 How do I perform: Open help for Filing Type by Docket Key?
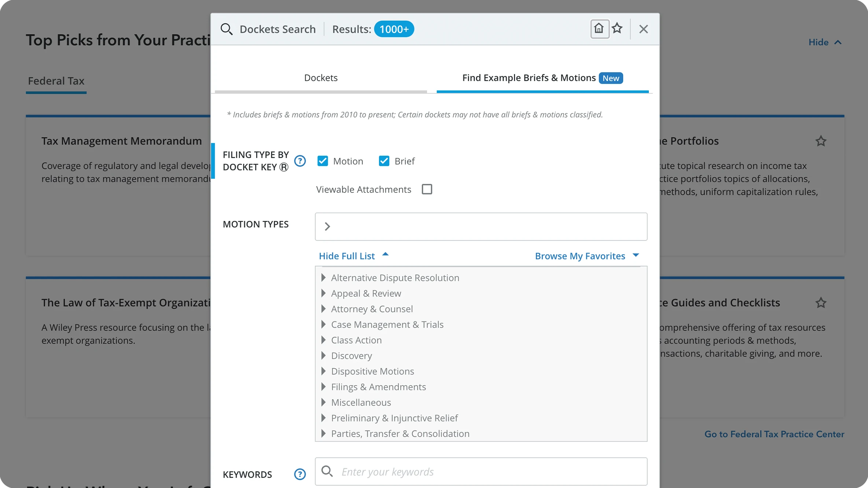[x=300, y=161]
